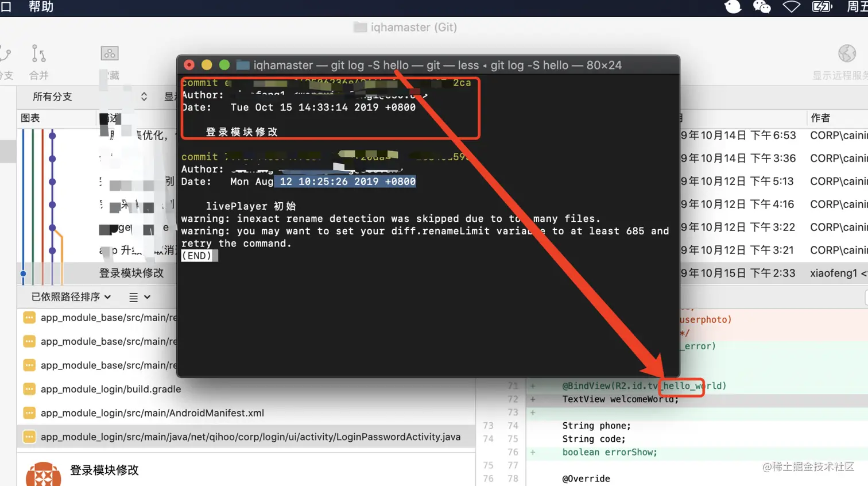Click modified icon beside AndroidManifest.xml
The height and width of the screenshot is (486, 868).
click(29, 413)
